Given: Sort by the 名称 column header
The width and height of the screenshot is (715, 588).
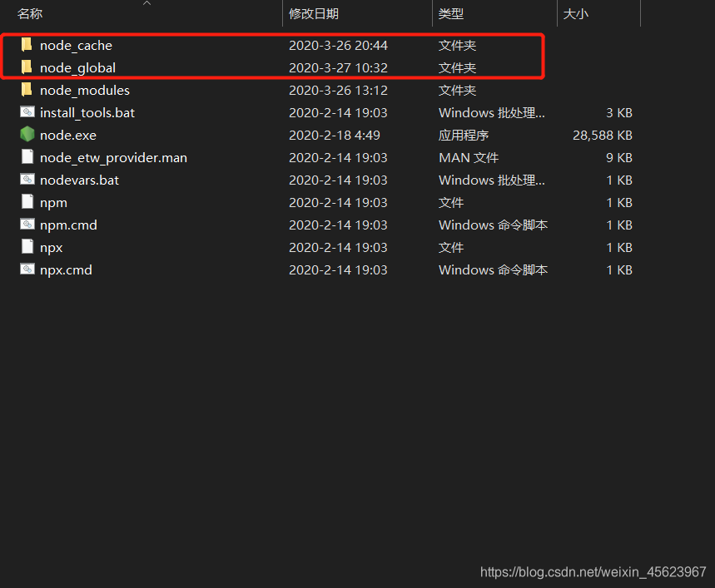Looking at the screenshot, I should pos(30,13).
